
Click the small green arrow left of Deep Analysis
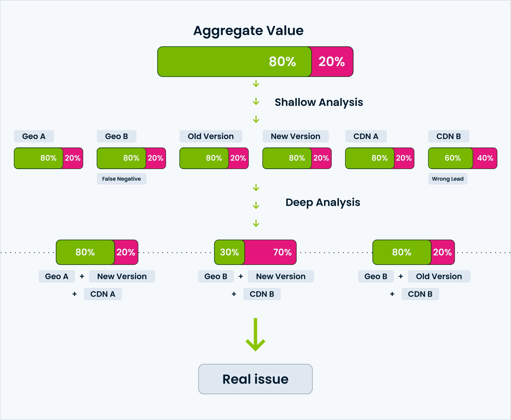point(256,205)
